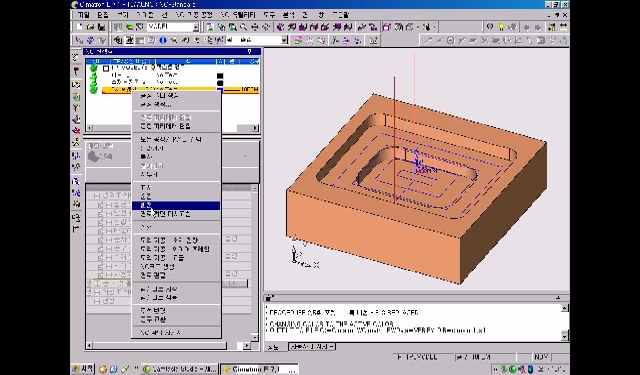This screenshot has height=375, width=640.
Task: Click the black color square in the third procedure row
Action: coord(220,82)
